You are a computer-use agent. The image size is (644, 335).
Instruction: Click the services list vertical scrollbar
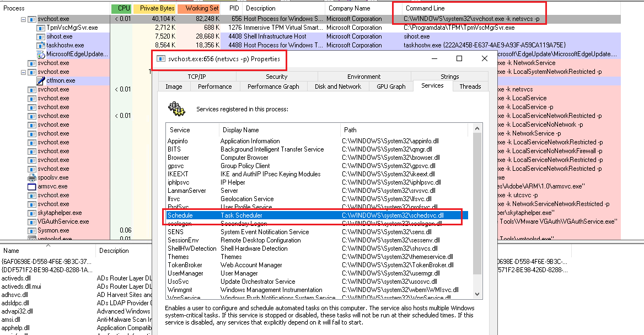477,220
